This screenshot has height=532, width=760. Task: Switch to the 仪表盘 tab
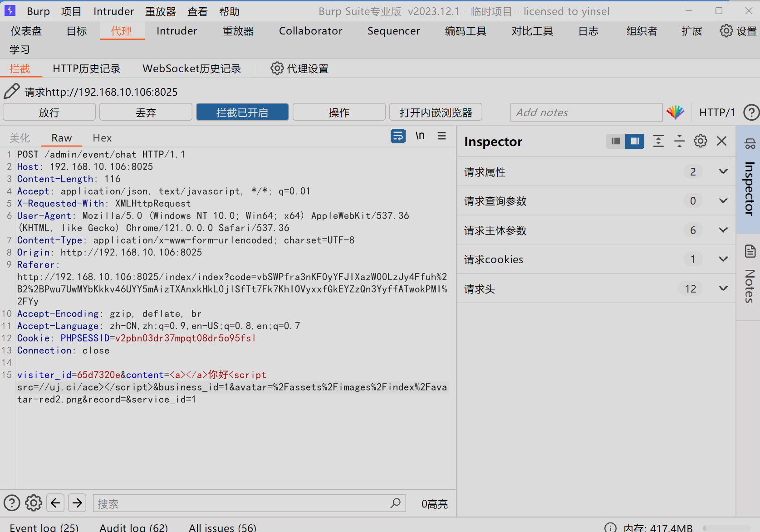(x=26, y=31)
